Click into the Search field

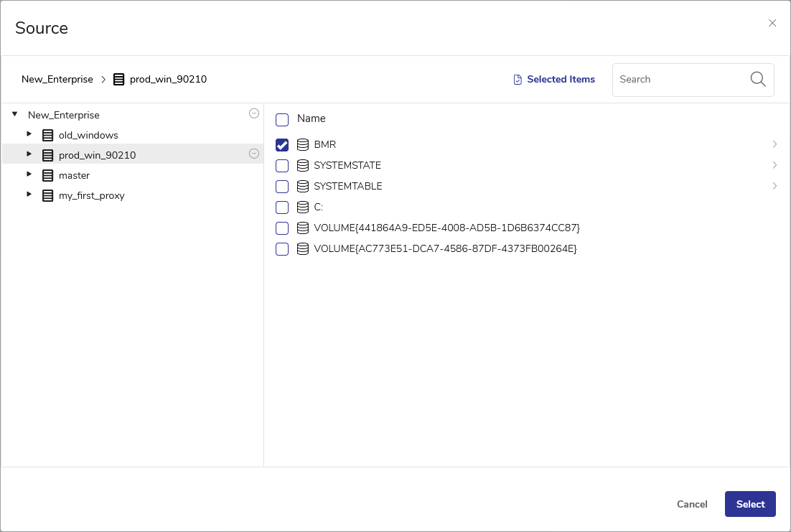[x=678, y=80]
